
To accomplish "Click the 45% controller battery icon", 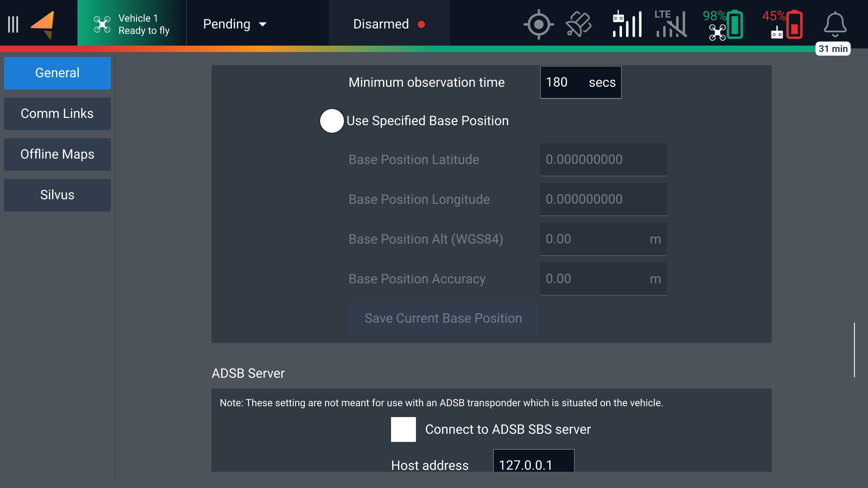I will [783, 24].
